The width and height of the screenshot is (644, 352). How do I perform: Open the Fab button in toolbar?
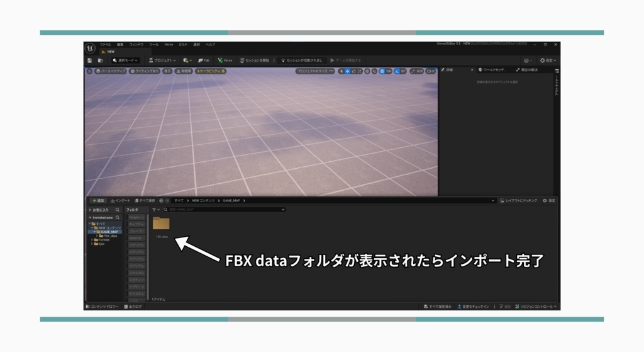click(204, 60)
